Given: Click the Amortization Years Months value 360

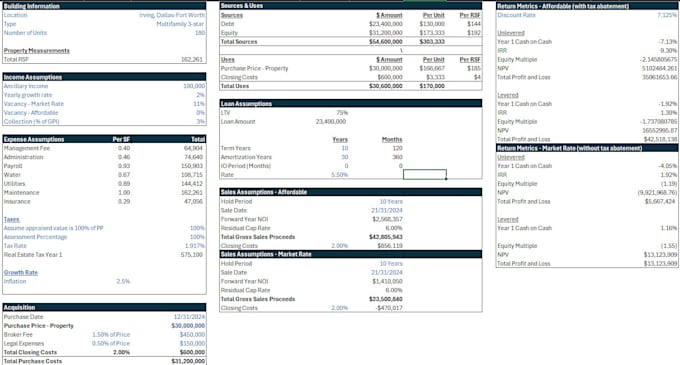Looking at the screenshot, I should click(397, 157).
